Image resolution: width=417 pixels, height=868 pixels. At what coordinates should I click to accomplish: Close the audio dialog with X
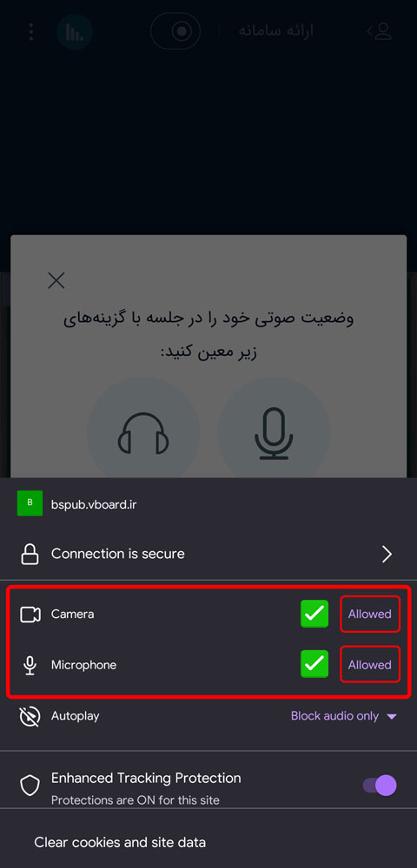pos(56,280)
